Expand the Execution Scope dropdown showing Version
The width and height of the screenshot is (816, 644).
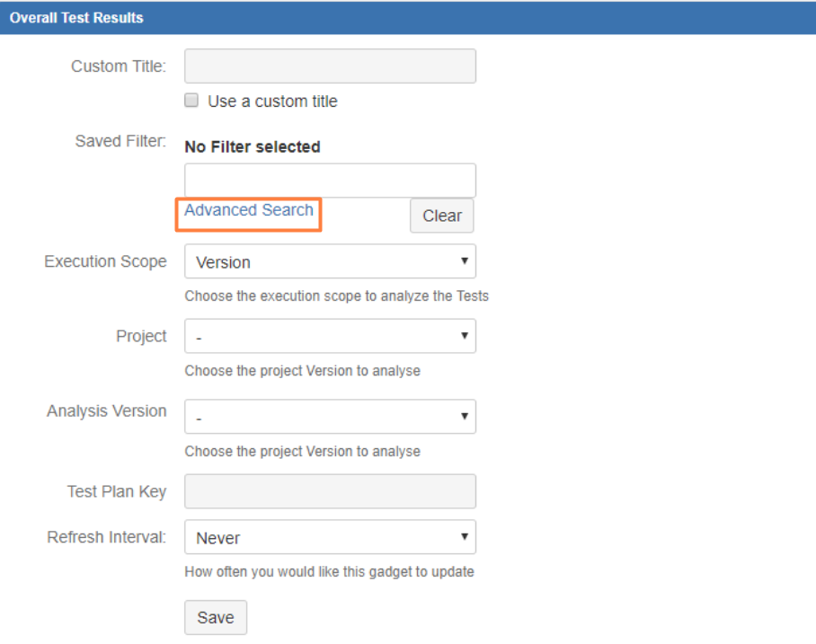point(330,261)
